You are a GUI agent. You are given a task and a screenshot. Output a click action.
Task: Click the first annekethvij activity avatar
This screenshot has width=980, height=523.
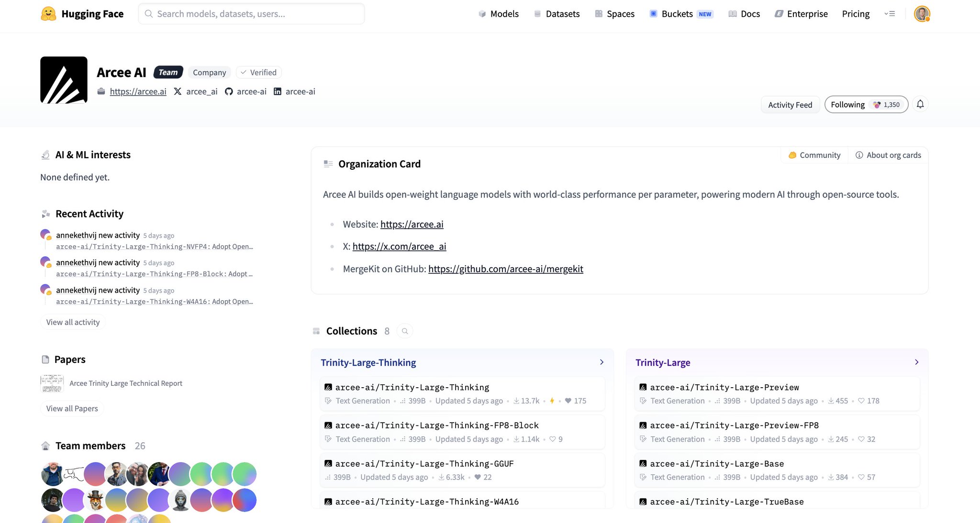45,235
